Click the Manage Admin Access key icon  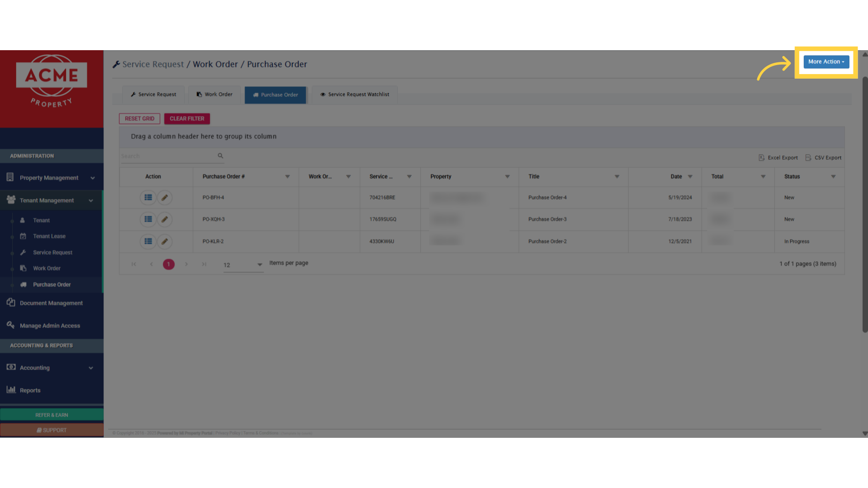(10, 325)
